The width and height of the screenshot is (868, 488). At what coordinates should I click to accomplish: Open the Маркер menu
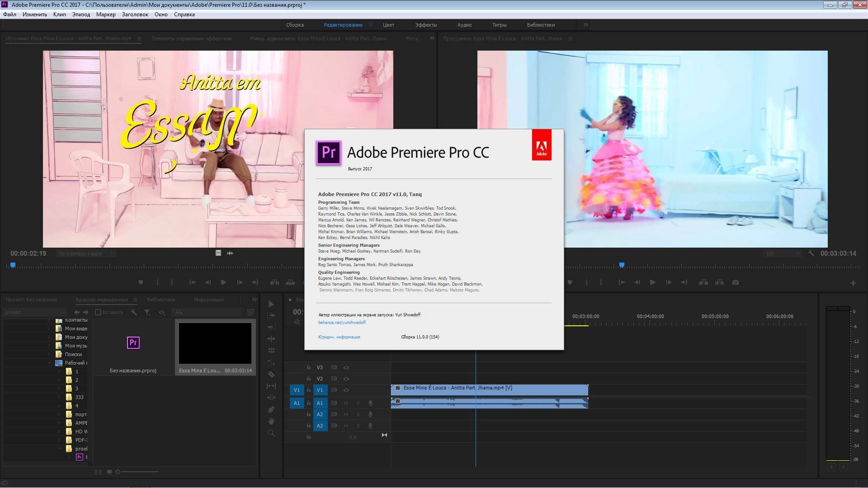coord(106,14)
